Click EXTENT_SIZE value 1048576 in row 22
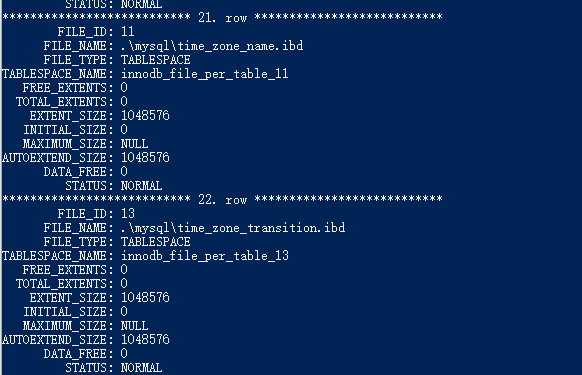 tap(145, 297)
